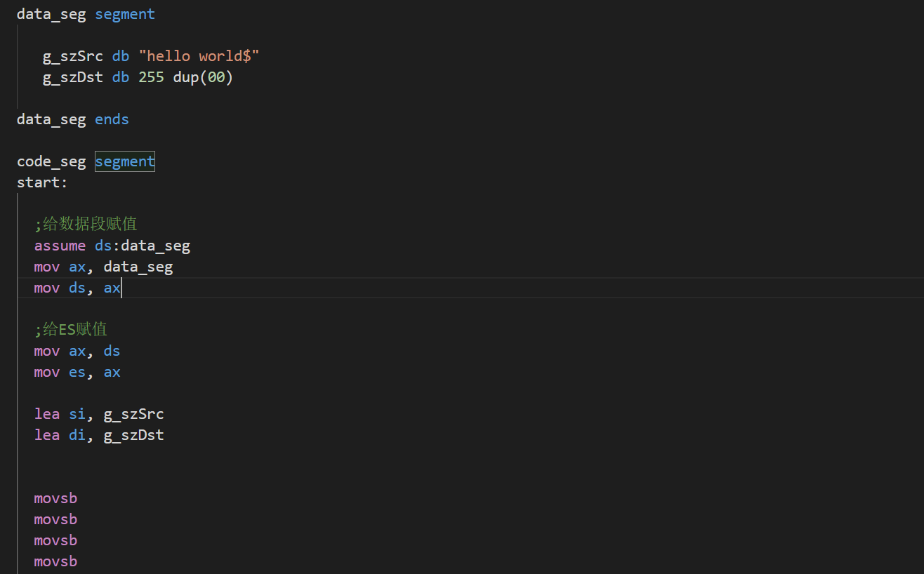The image size is (924, 574).
Task: Click the first movsb instruction
Action: point(55,498)
